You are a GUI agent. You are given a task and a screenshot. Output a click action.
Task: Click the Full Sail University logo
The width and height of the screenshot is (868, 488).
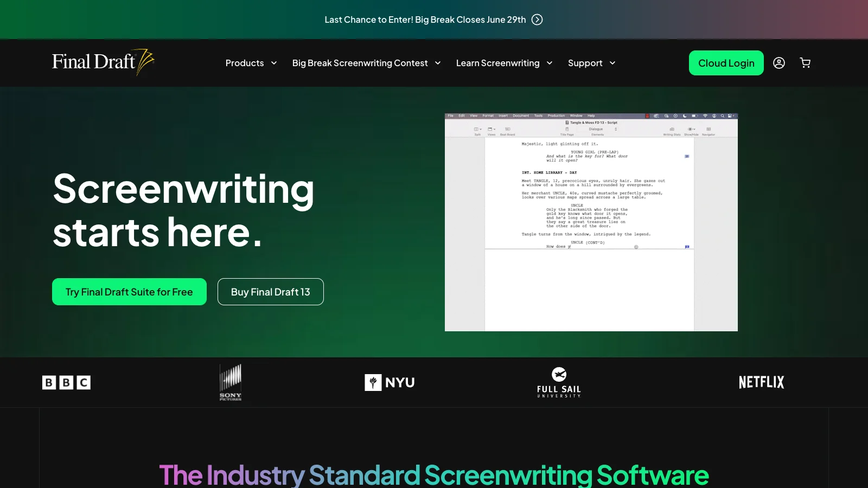click(x=559, y=382)
